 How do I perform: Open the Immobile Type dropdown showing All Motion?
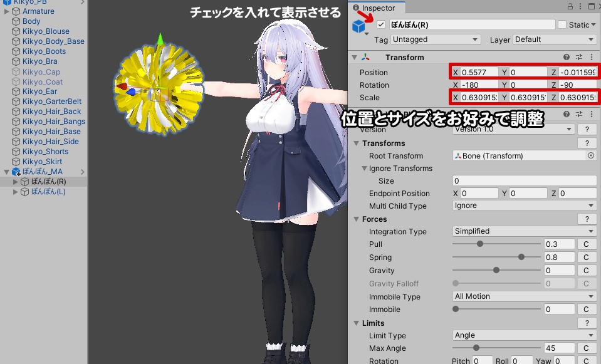coord(524,296)
